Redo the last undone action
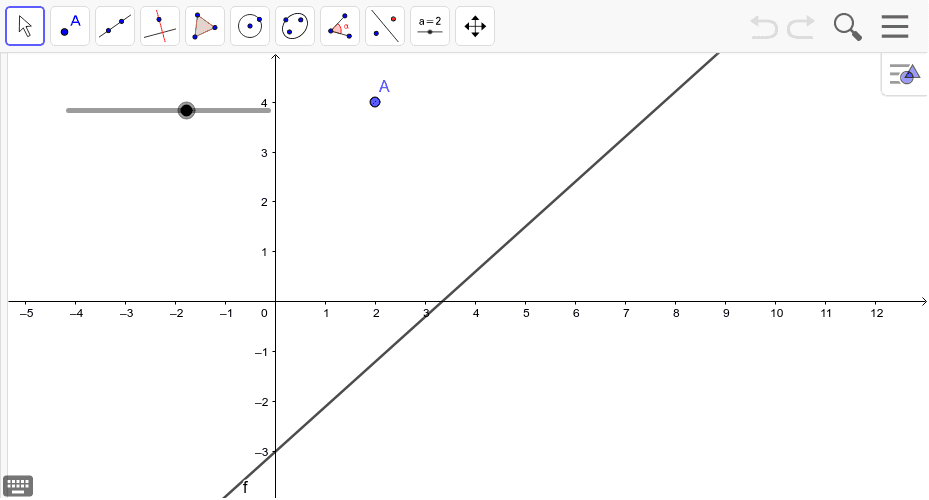Image resolution: width=929 pixels, height=500 pixels. point(801,27)
